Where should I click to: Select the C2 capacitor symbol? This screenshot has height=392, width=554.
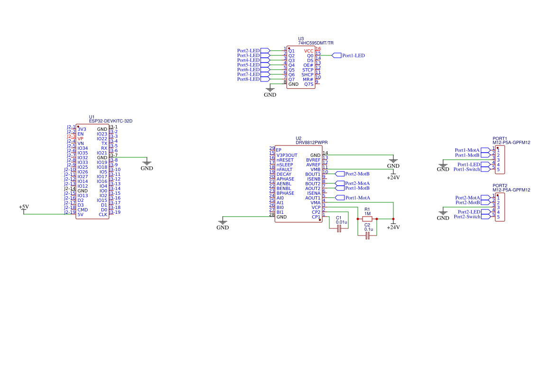(367, 236)
